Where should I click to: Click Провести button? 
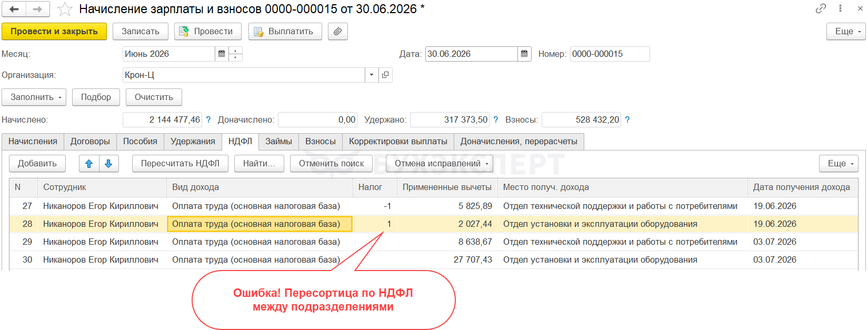tap(208, 32)
